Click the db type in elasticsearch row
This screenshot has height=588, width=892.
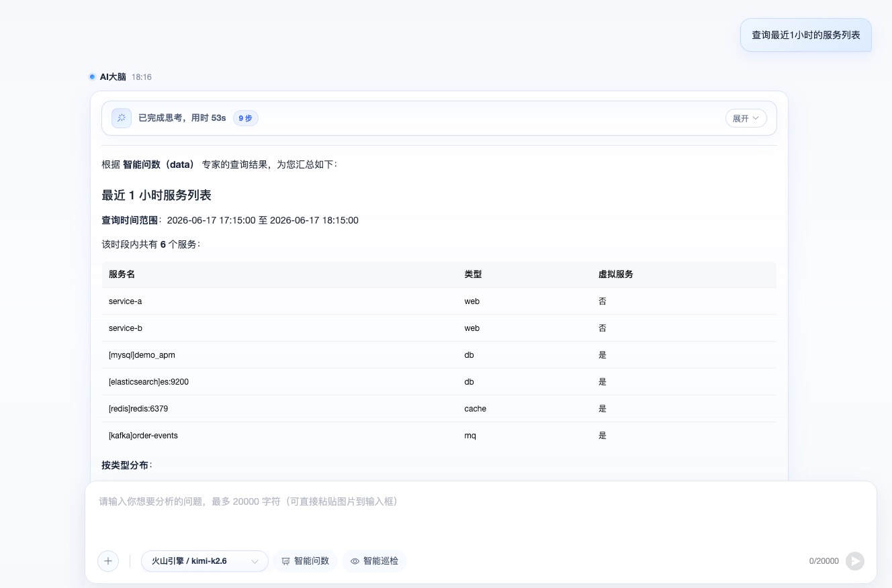469,382
